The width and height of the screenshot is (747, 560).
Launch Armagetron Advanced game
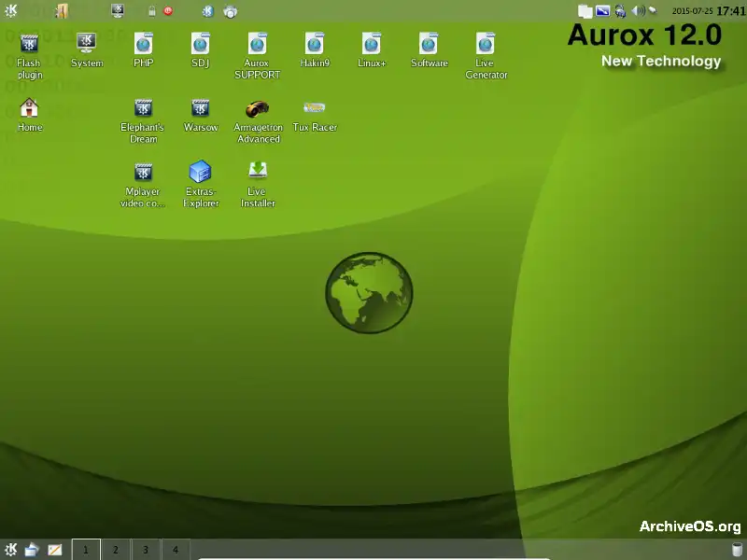click(x=258, y=108)
